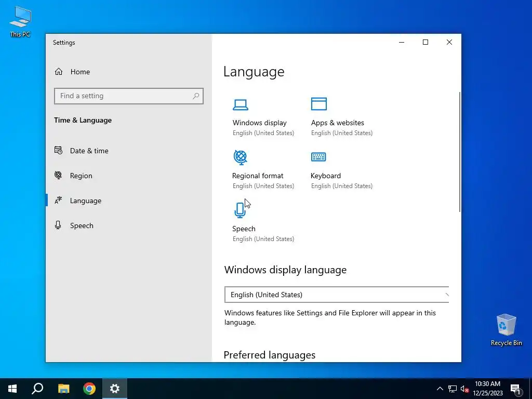Click the Time & Language section title
Viewport: 532px width, 399px height.
83,120
